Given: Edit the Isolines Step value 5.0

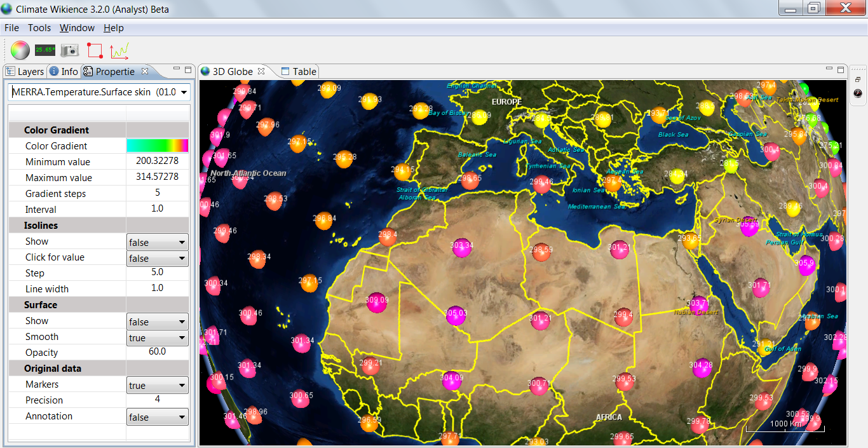Looking at the screenshot, I should point(158,273).
